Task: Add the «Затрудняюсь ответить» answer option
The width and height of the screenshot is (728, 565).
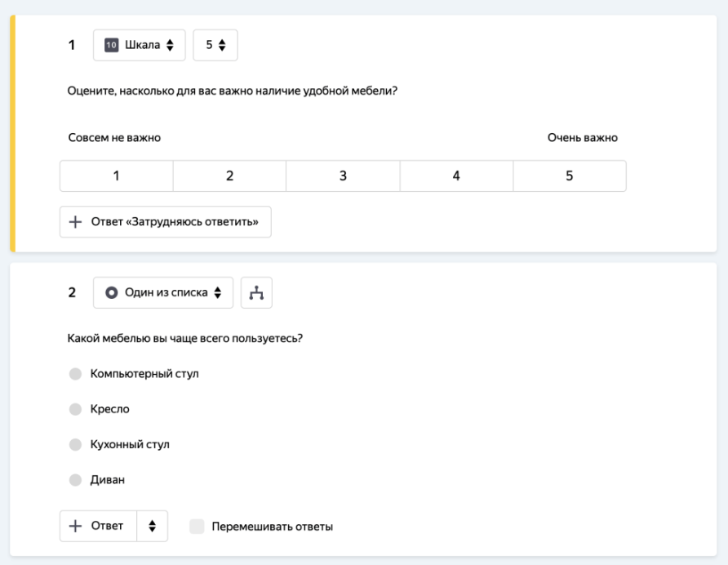Action: [x=166, y=221]
